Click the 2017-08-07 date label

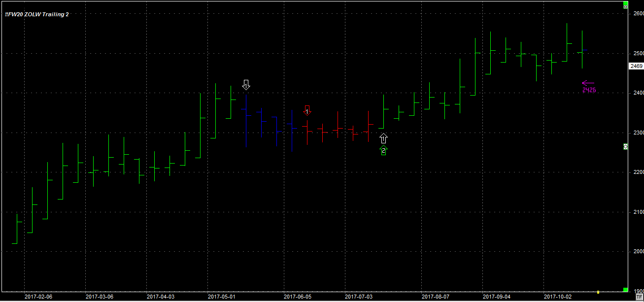coord(436,297)
